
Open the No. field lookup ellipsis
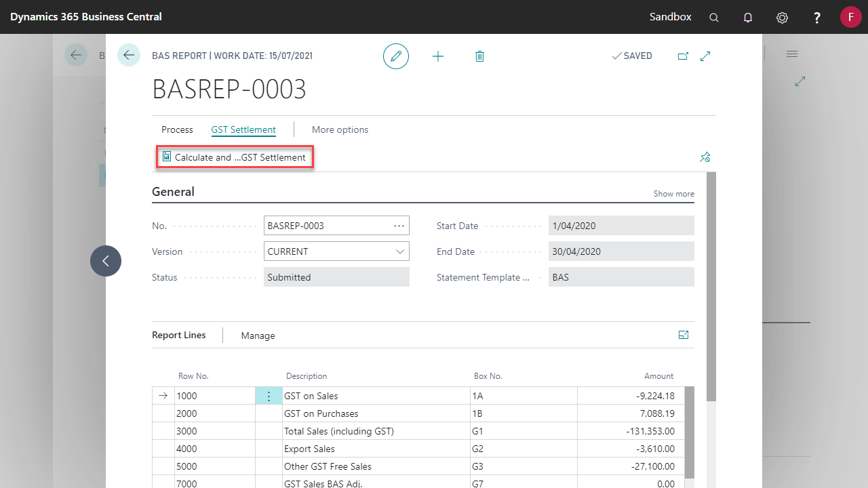click(399, 226)
